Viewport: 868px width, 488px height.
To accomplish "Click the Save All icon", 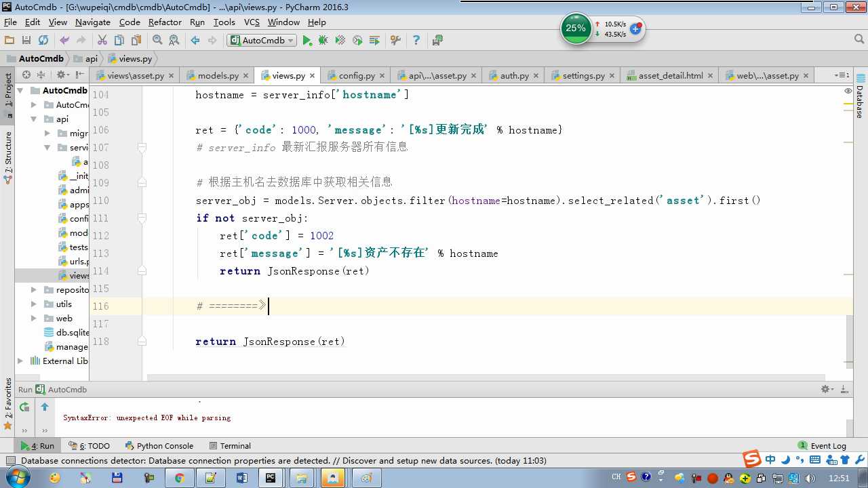I will [x=26, y=40].
